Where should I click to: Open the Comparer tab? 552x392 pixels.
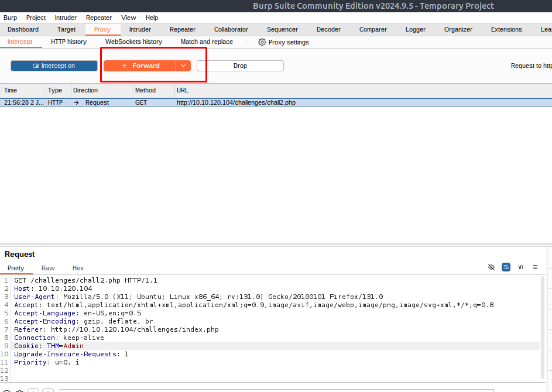373,30
